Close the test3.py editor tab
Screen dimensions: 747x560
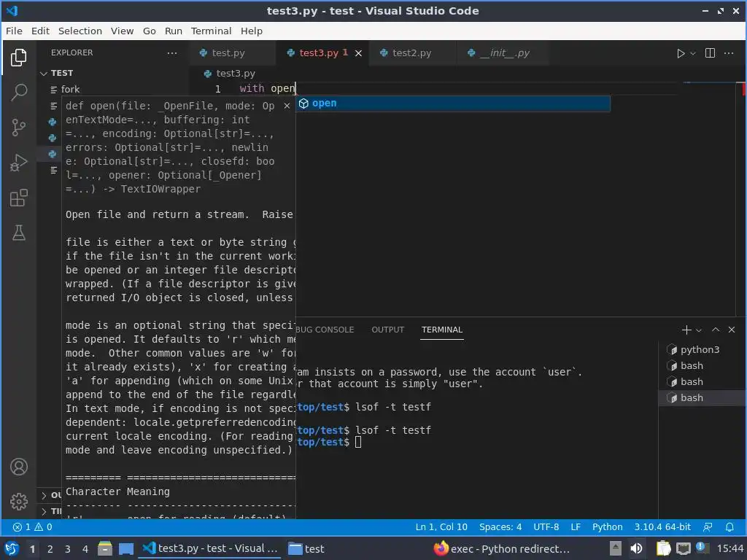pos(358,53)
